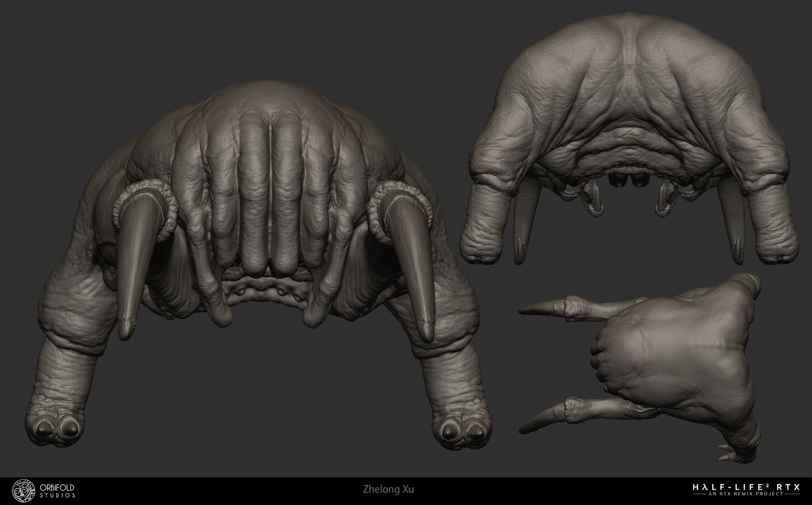Viewport: 812px width, 505px height.
Task: Click the artist name 'Zhelong Xu'
Action: click(x=388, y=490)
